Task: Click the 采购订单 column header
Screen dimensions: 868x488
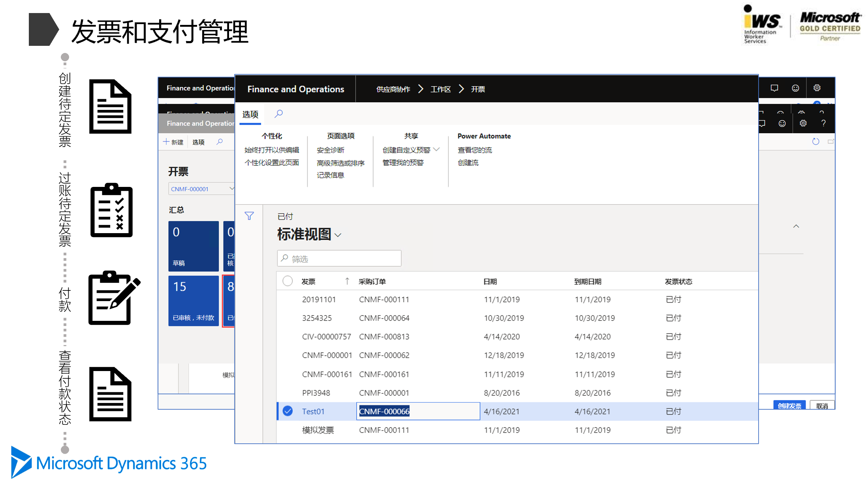Action: click(x=372, y=281)
